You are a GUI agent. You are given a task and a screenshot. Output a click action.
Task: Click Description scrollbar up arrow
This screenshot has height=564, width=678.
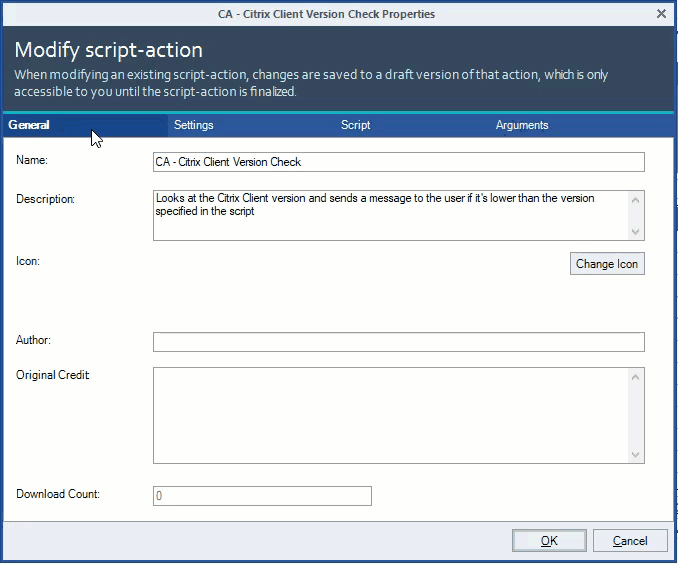pos(635,200)
